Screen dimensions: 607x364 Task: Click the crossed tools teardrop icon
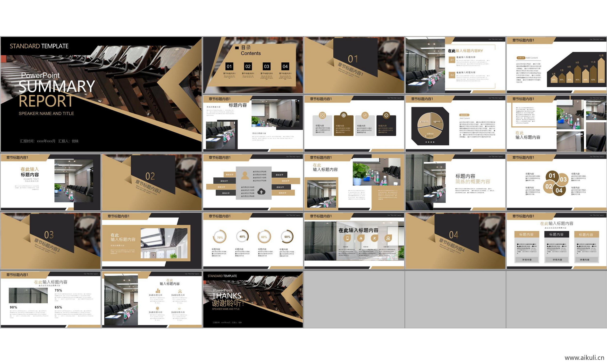coord(374,238)
